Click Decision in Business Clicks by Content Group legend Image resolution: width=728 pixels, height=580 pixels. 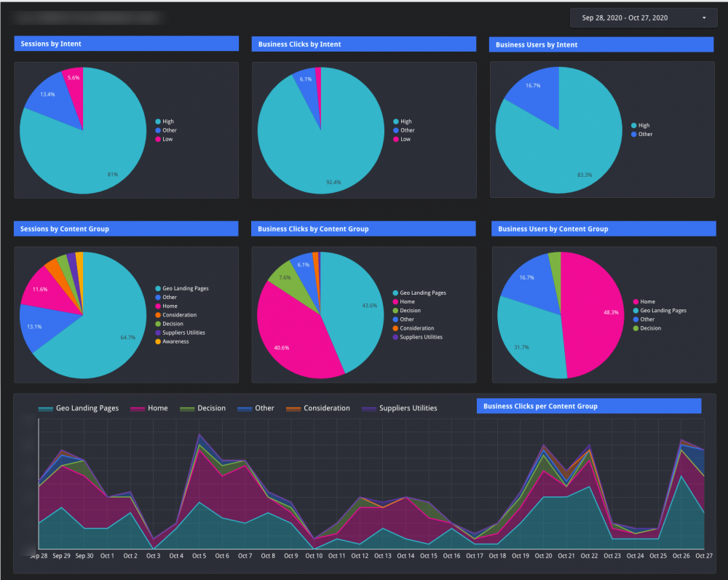pos(407,311)
